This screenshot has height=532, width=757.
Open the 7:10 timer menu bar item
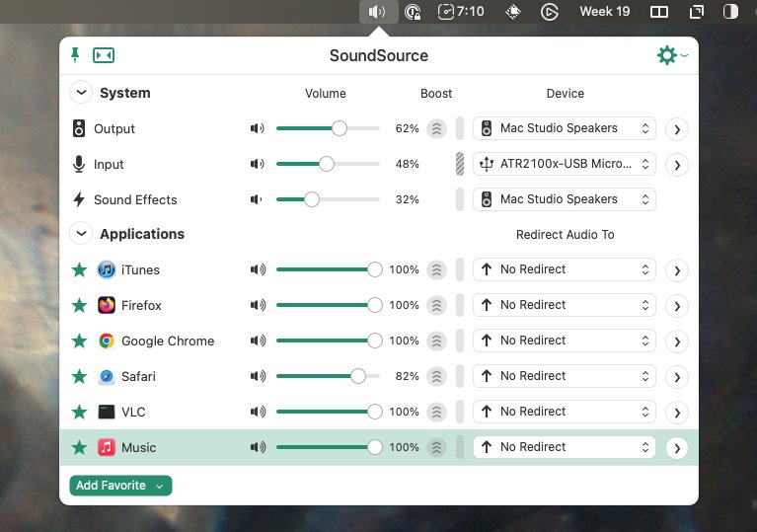461,12
